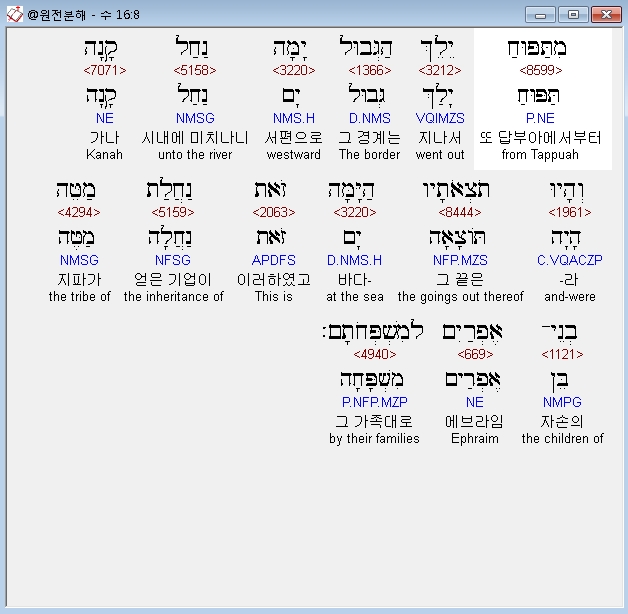
Task: Click Strong's number <4294>
Action: pos(79,212)
